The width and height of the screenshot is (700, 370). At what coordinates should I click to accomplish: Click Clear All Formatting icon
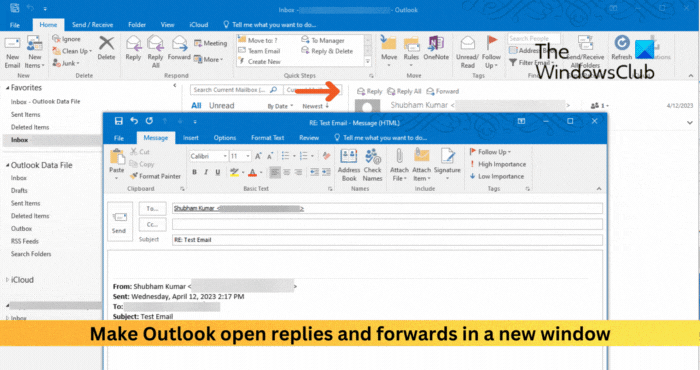tap(326, 156)
